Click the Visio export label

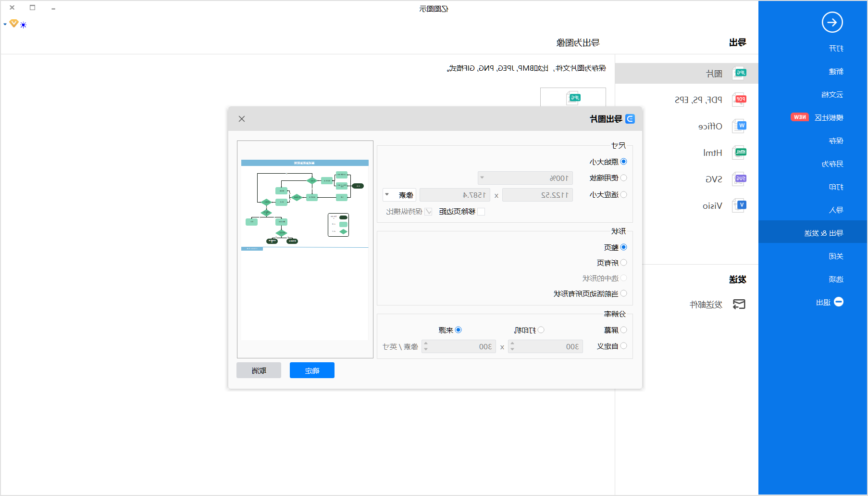(x=712, y=206)
